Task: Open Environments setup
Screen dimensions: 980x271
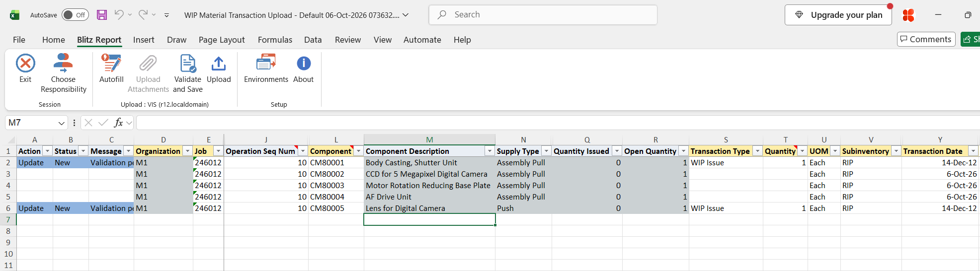Action: [266, 68]
